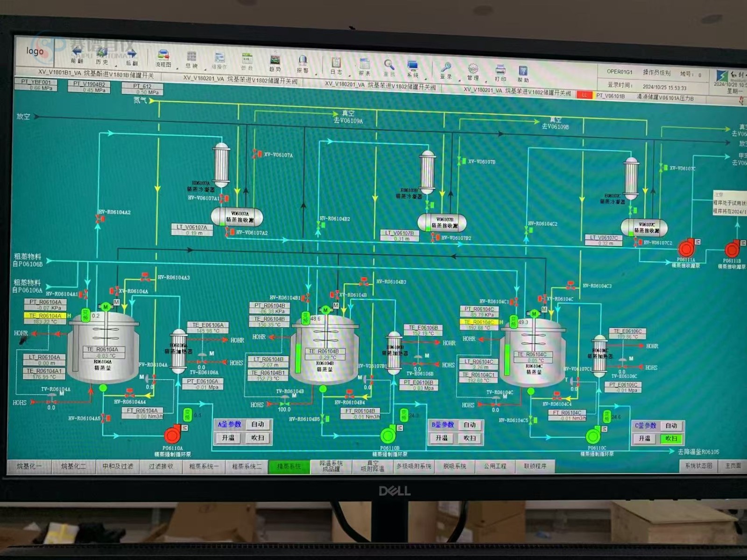Open the 报警 alarm bell icon
747x560 pixels.
(x=303, y=61)
